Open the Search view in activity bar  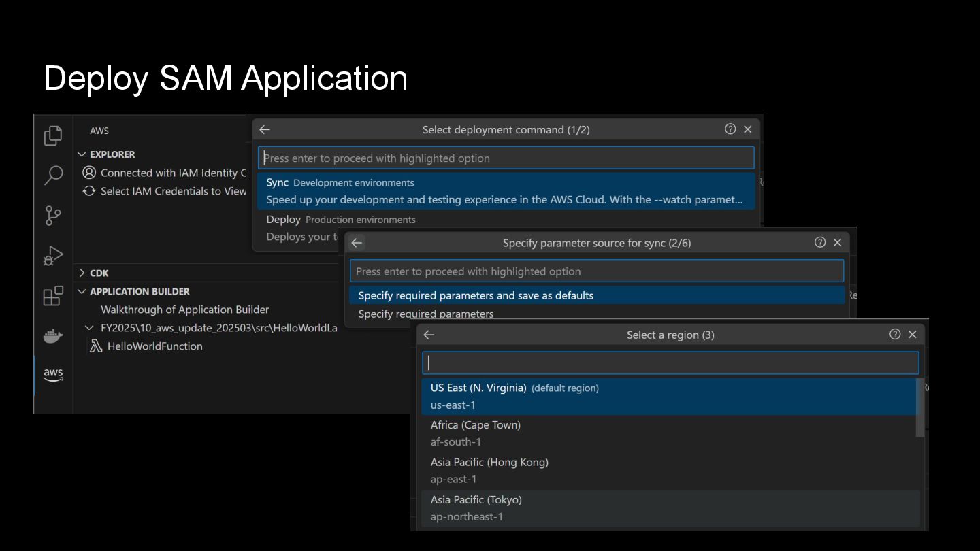coord(53,175)
